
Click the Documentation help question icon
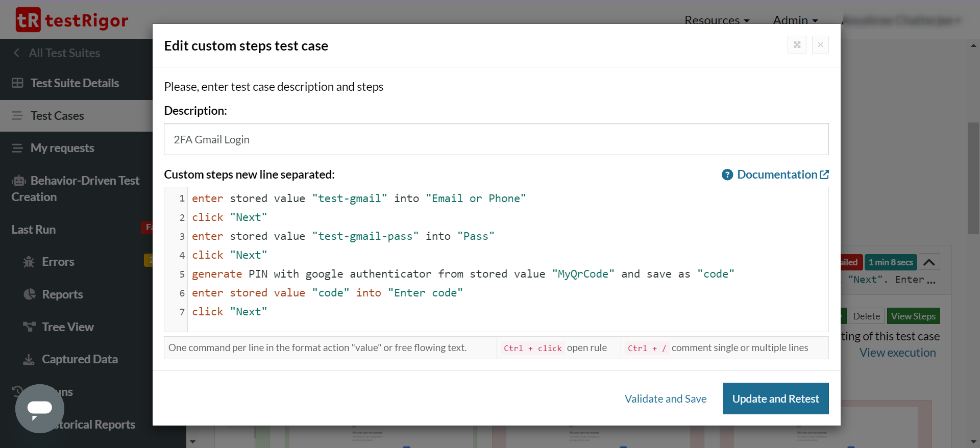727,175
